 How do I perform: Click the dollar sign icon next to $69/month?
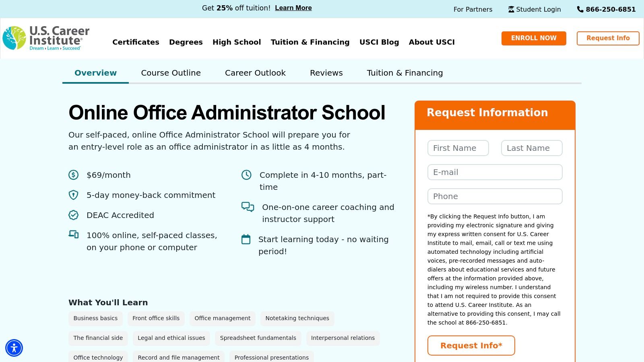pyautogui.click(x=73, y=175)
